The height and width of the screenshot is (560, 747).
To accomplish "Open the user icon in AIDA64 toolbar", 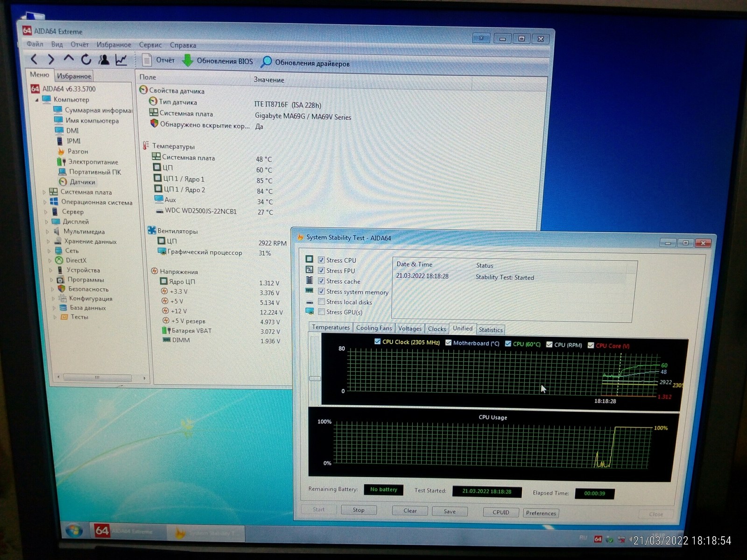I will coord(104,60).
